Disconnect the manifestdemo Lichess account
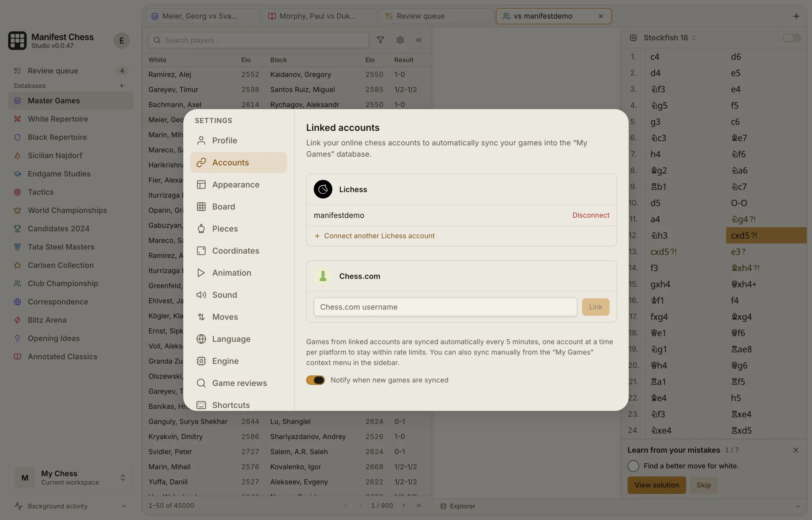The image size is (812, 520). click(x=591, y=215)
